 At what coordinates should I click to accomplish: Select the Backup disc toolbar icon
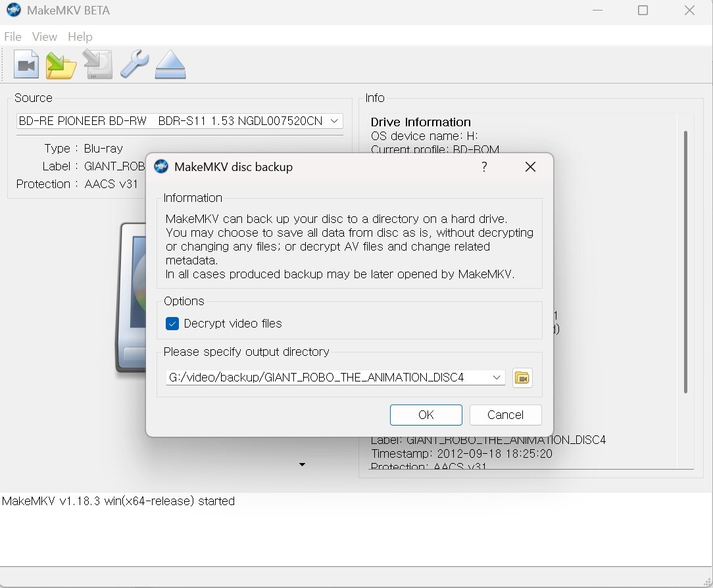click(x=97, y=64)
